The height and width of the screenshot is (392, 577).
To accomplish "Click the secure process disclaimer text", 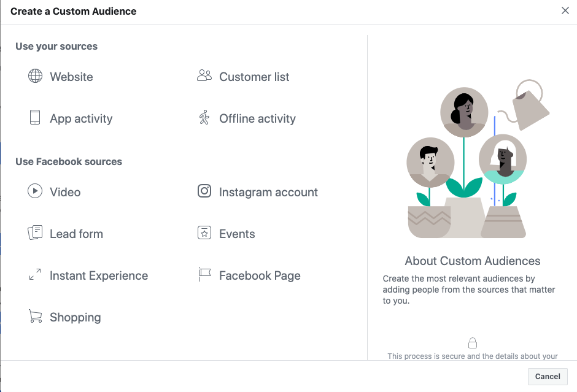I will [x=473, y=356].
